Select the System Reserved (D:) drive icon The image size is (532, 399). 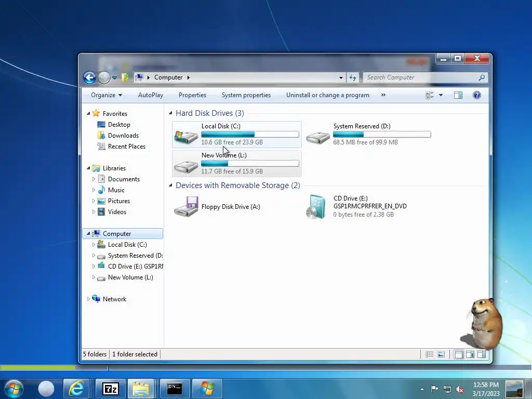click(x=318, y=137)
